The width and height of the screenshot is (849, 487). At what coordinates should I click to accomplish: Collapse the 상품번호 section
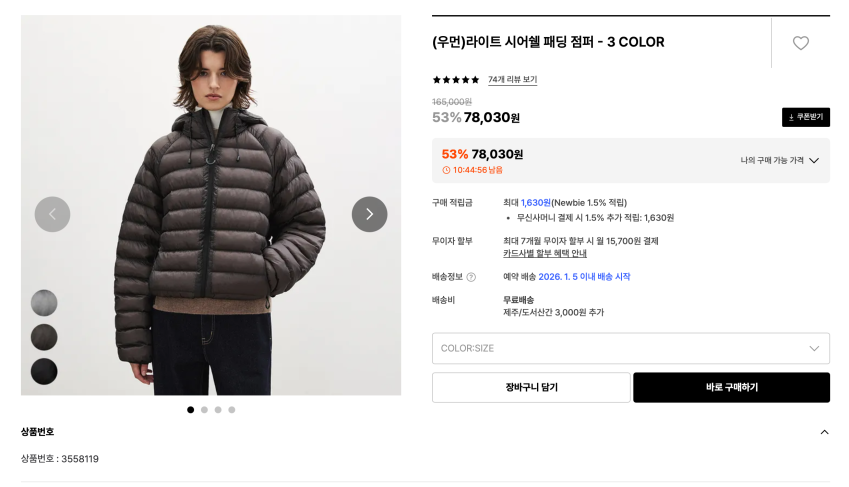click(x=824, y=432)
